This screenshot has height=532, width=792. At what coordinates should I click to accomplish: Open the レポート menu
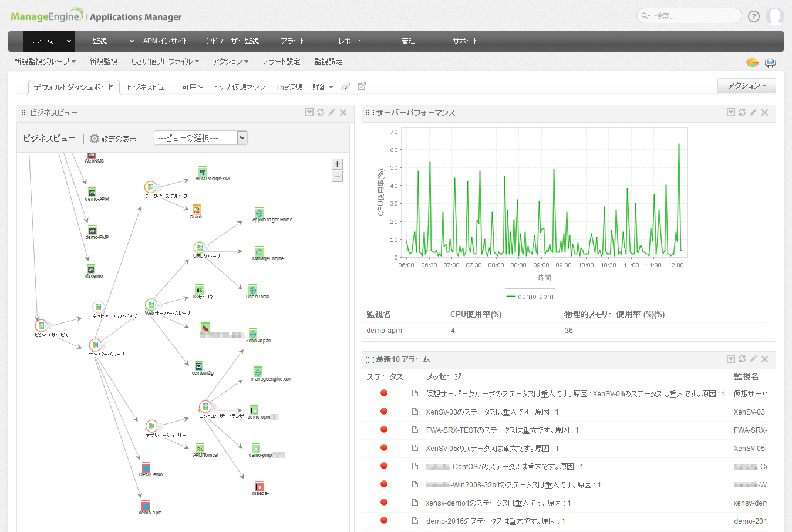point(350,41)
